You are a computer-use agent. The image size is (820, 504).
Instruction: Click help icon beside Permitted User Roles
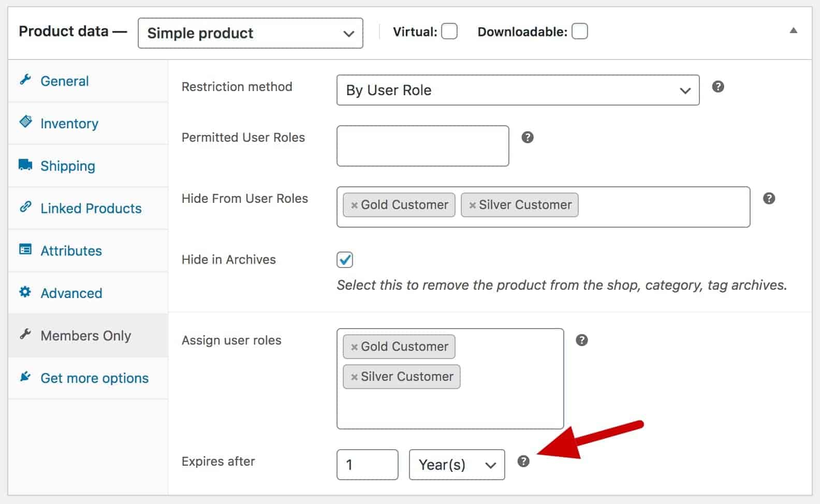(x=528, y=137)
